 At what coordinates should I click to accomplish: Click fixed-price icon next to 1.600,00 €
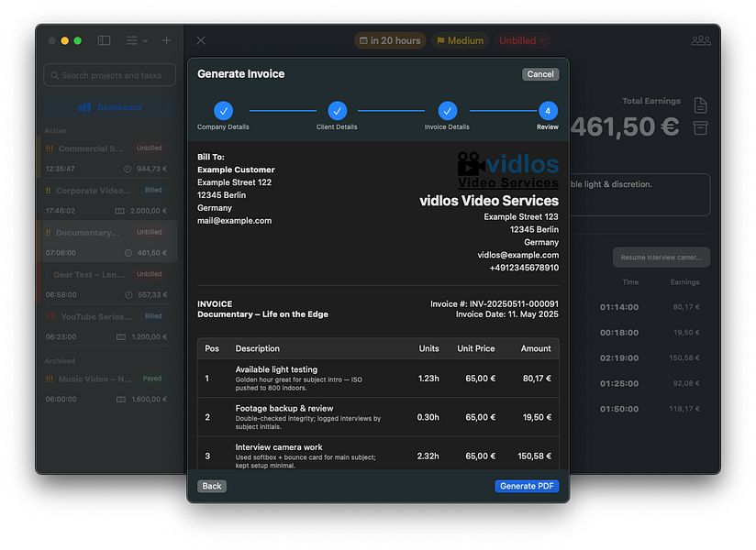pyautogui.click(x=121, y=400)
